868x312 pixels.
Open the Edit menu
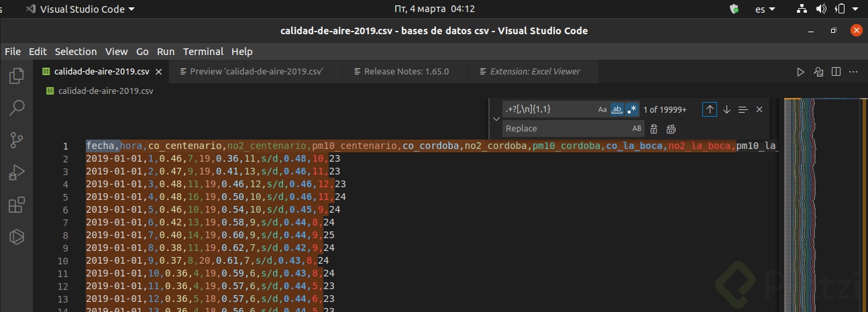click(x=38, y=52)
